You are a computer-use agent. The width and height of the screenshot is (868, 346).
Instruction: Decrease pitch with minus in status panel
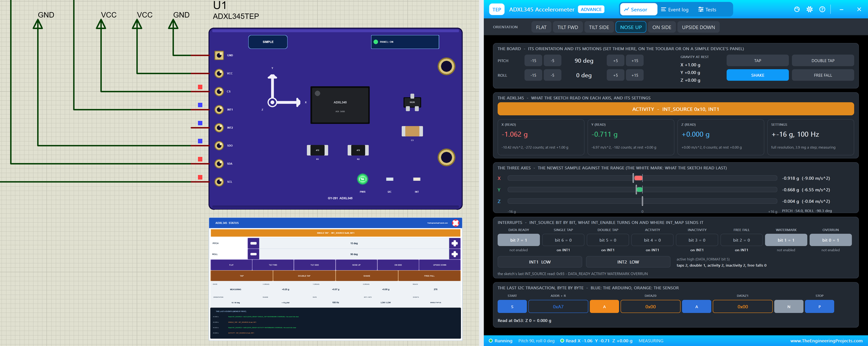pos(253,243)
